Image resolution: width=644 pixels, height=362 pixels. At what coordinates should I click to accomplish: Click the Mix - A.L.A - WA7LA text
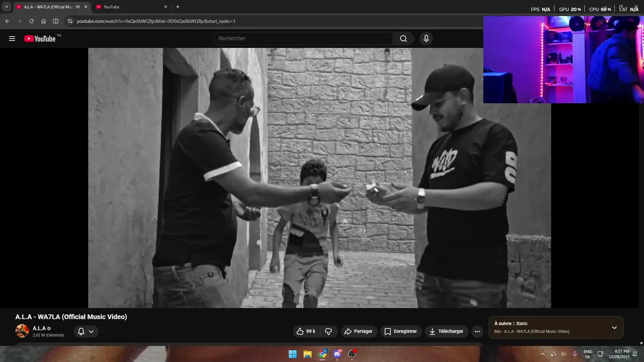coord(532,331)
